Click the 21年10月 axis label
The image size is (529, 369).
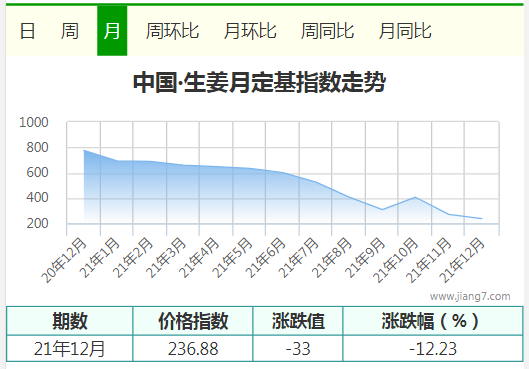[x=395, y=260]
